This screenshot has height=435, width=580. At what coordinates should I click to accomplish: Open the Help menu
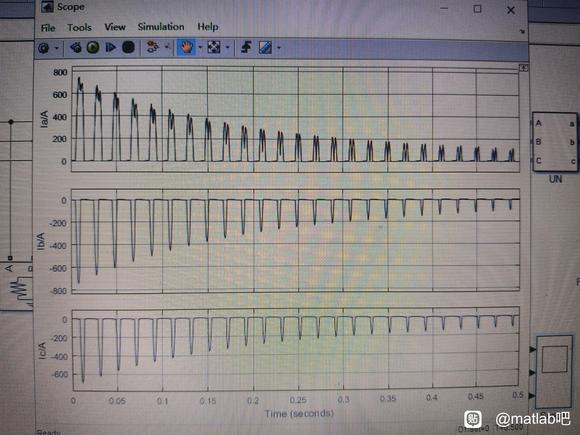click(208, 27)
